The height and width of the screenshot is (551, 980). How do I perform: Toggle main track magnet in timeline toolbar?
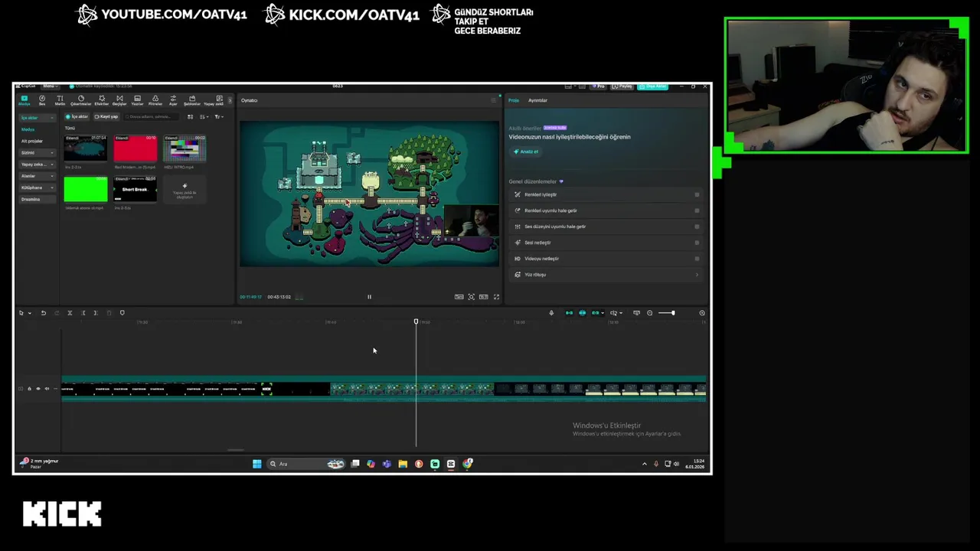point(569,313)
